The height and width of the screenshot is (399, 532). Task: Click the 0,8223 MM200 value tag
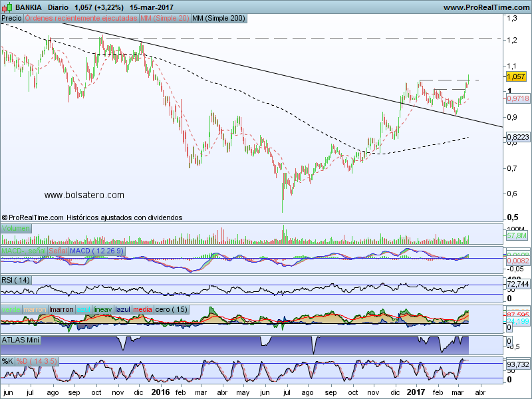(x=517, y=136)
